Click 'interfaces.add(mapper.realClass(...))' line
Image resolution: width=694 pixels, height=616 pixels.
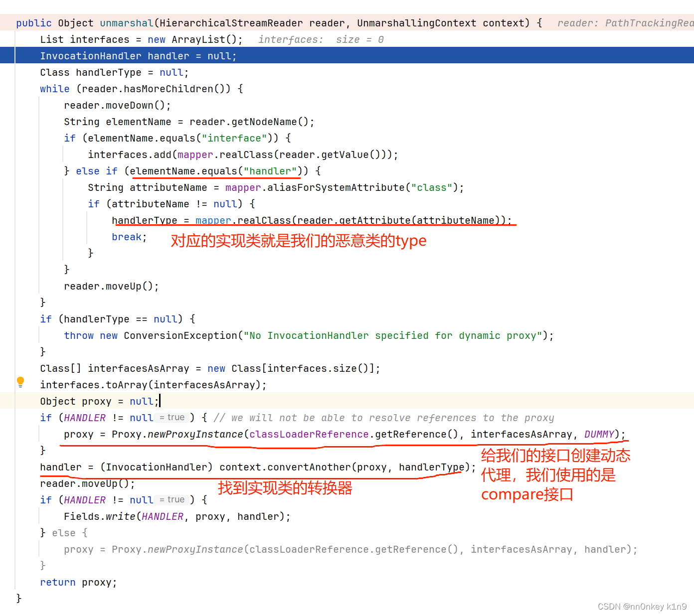tap(243, 154)
